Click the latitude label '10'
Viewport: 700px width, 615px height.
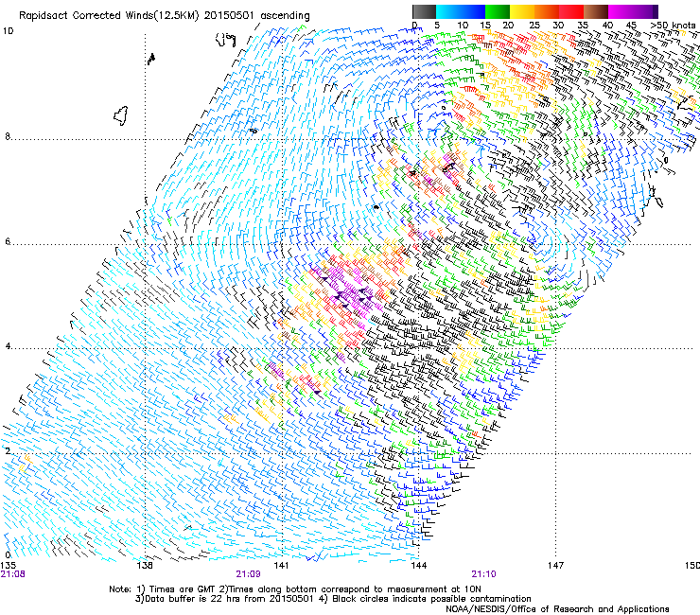point(8,31)
